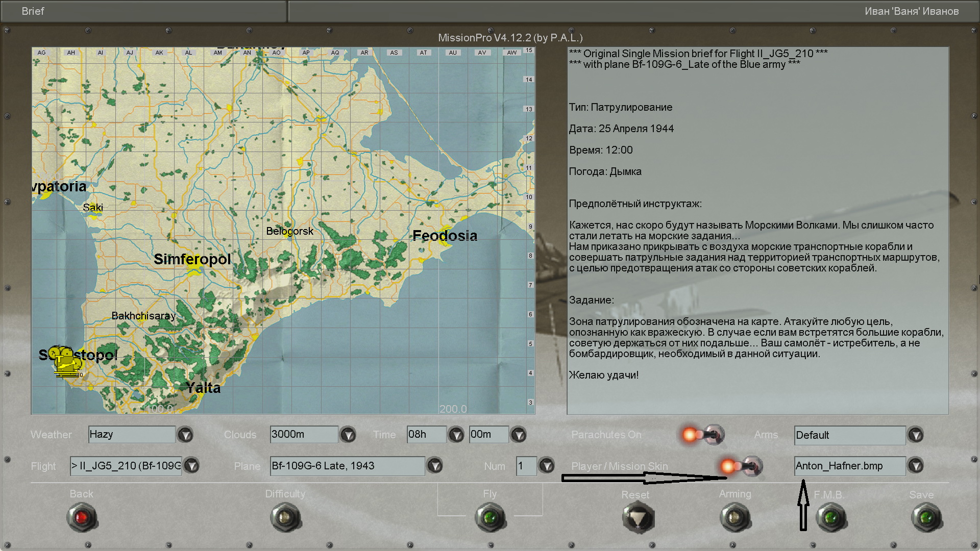Expand the Arms loadout dropdown
The height and width of the screenshot is (551, 980).
[x=916, y=435]
